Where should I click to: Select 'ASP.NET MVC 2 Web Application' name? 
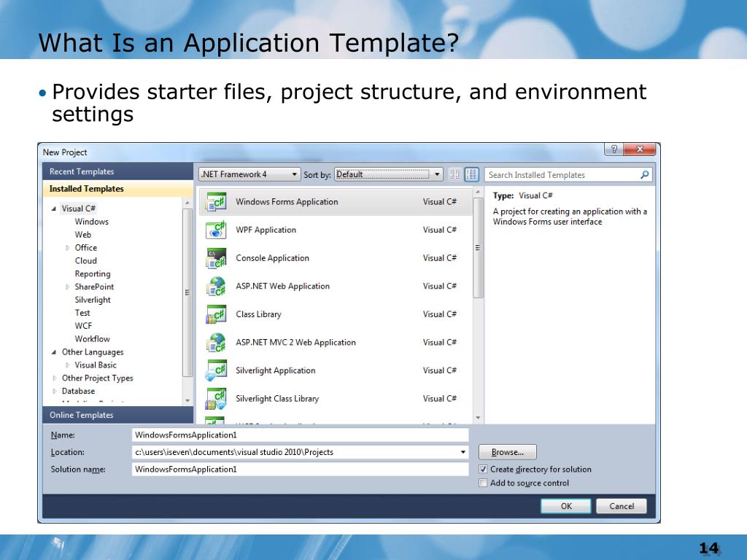point(296,343)
